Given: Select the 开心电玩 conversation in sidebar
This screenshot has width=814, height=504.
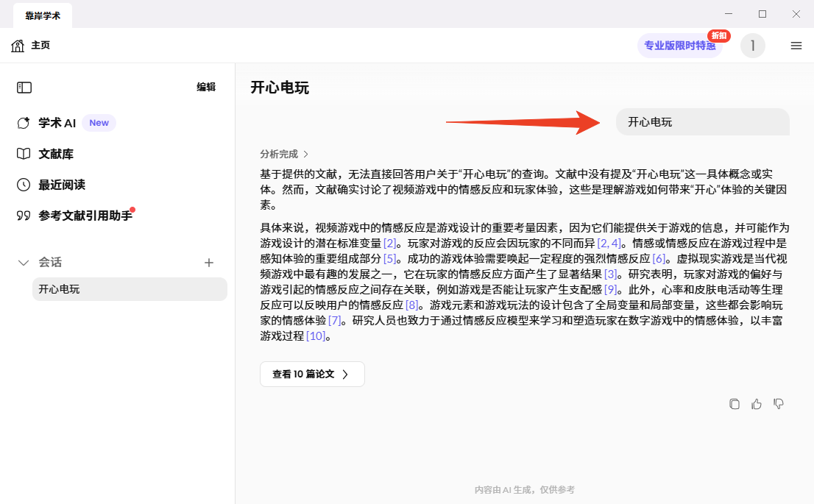Looking at the screenshot, I should tap(130, 289).
